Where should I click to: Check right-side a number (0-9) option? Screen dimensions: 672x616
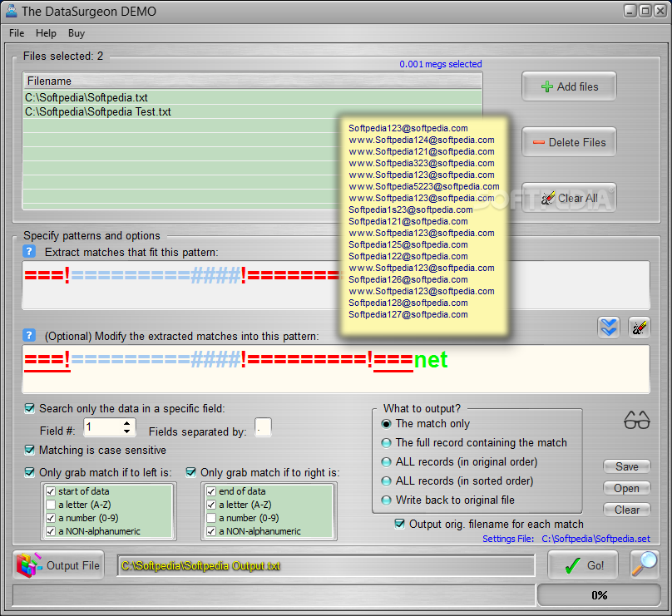click(211, 518)
